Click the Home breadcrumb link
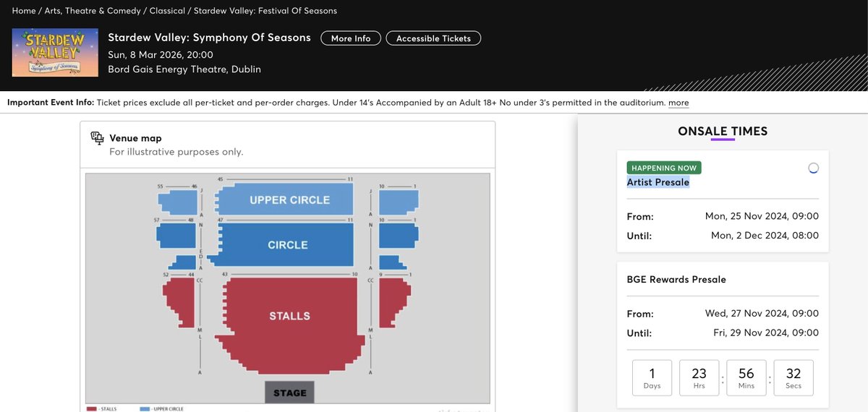The height and width of the screenshot is (412, 868). click(23, 11)
